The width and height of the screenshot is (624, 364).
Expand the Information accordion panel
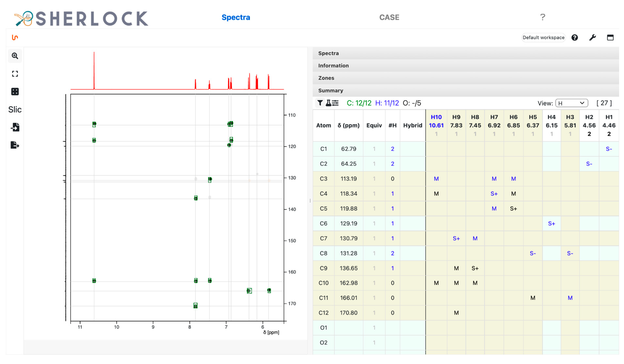tap(333, 66)
